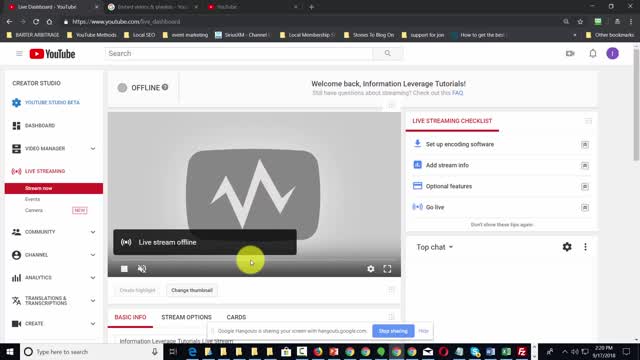Expand Translations & Transcriptions chevron
Screen dimensions: 640x360
tap(93, 301)
